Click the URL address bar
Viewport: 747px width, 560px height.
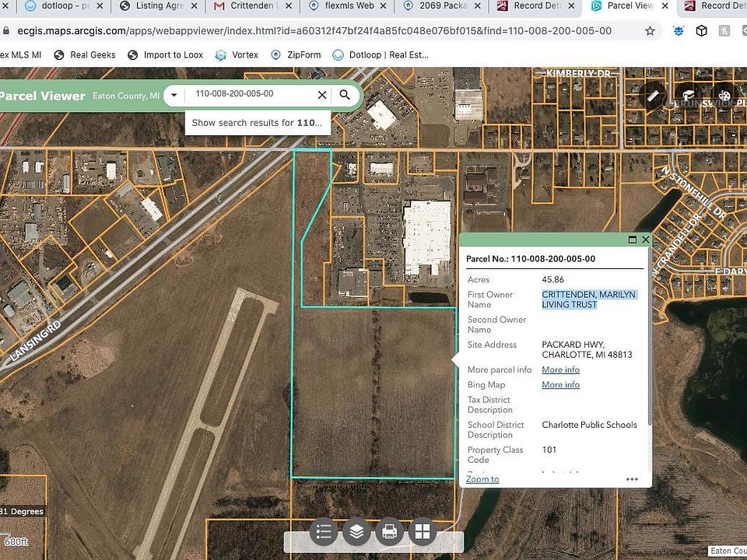314,31
